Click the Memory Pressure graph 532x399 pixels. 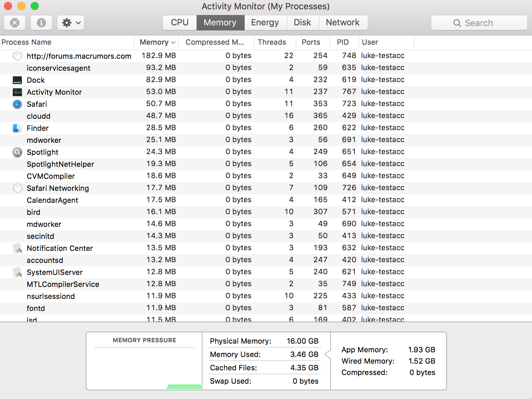pyautogui.click(x=145, y=369)
